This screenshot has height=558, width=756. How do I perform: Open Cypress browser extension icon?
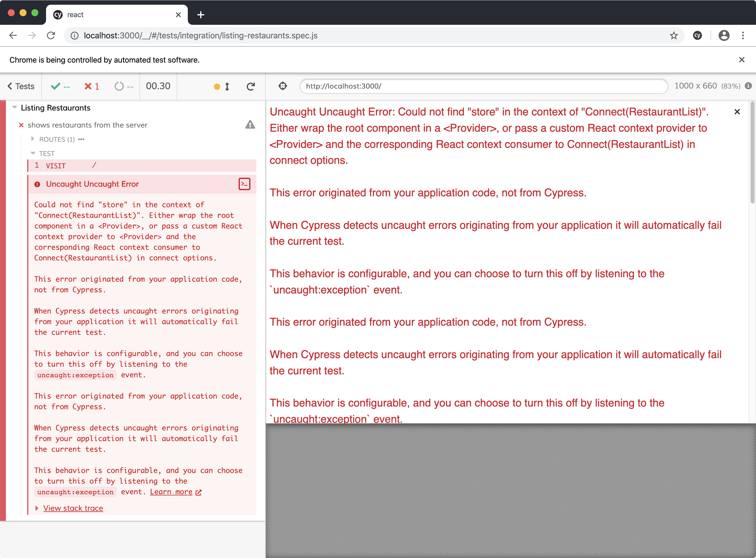tap(697, 35)
